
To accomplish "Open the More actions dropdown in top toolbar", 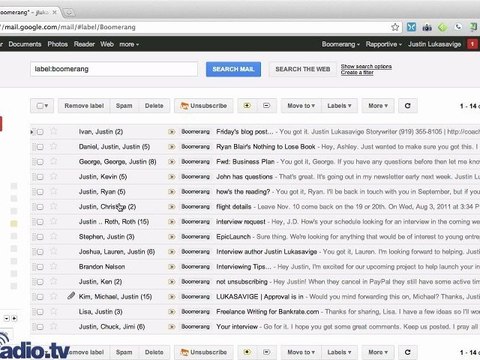I will (x=378, y=106).
